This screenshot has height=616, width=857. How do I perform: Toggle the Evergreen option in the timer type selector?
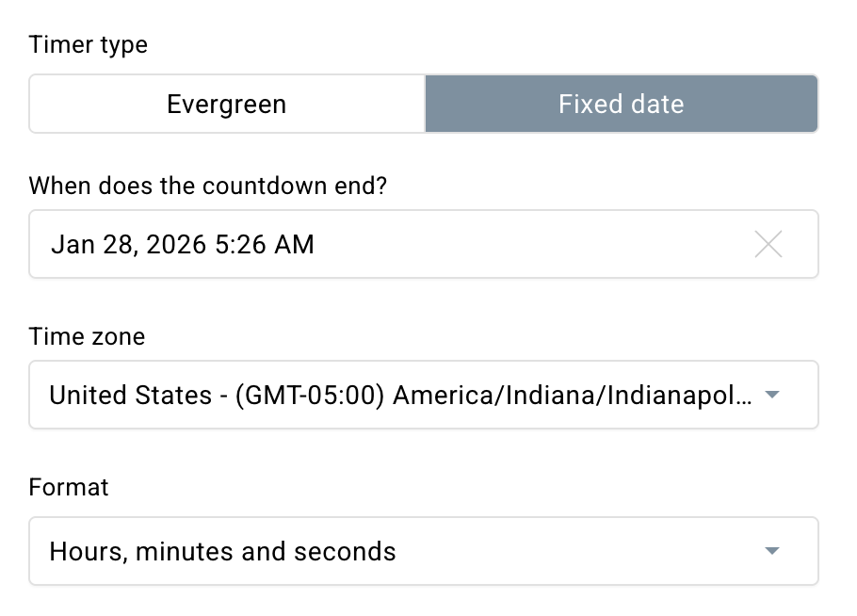(x=226, y=104)
